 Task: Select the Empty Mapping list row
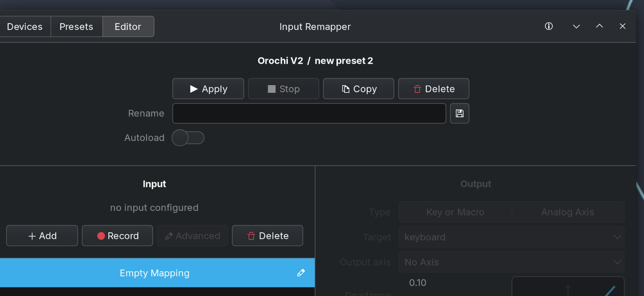click(x=154, y=273)
